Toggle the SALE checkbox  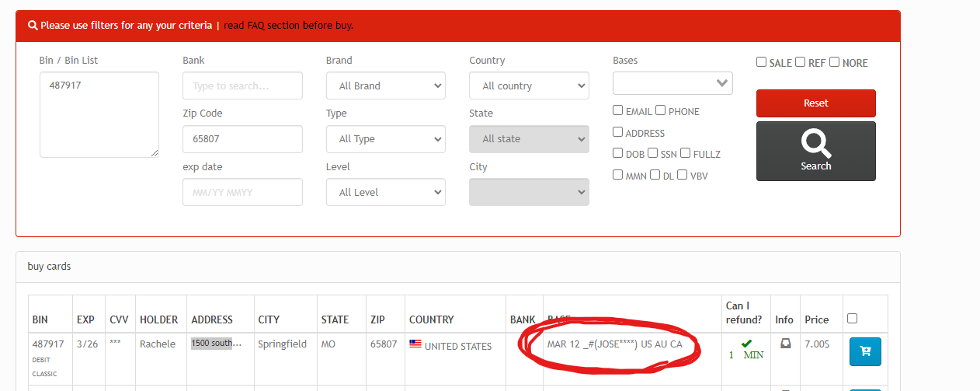tap(762, 62)
